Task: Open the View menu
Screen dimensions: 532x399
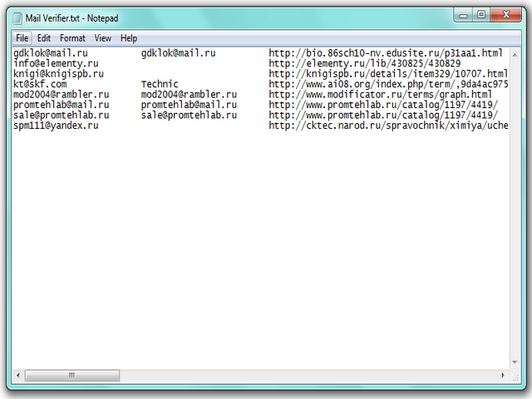Action: (x=103, y=38)
